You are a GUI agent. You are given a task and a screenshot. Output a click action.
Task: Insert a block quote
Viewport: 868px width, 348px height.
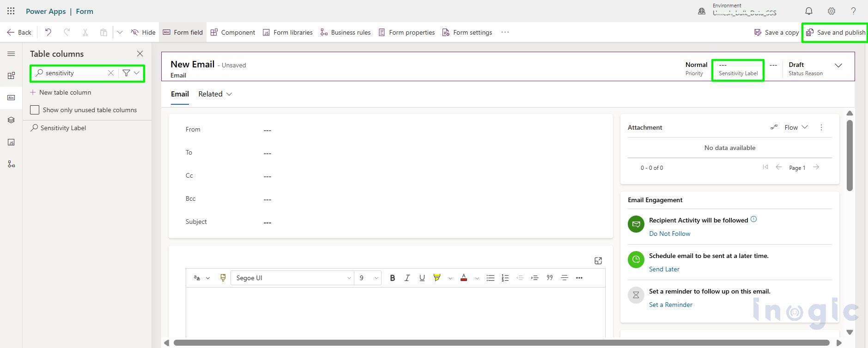coord(550,278)
